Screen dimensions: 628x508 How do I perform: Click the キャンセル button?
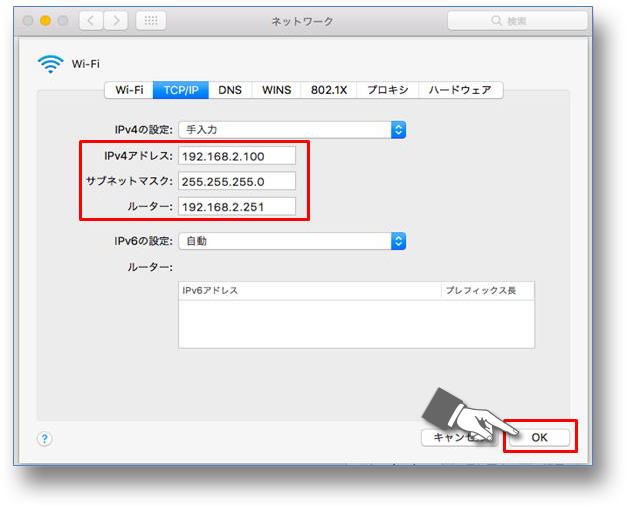459,437
